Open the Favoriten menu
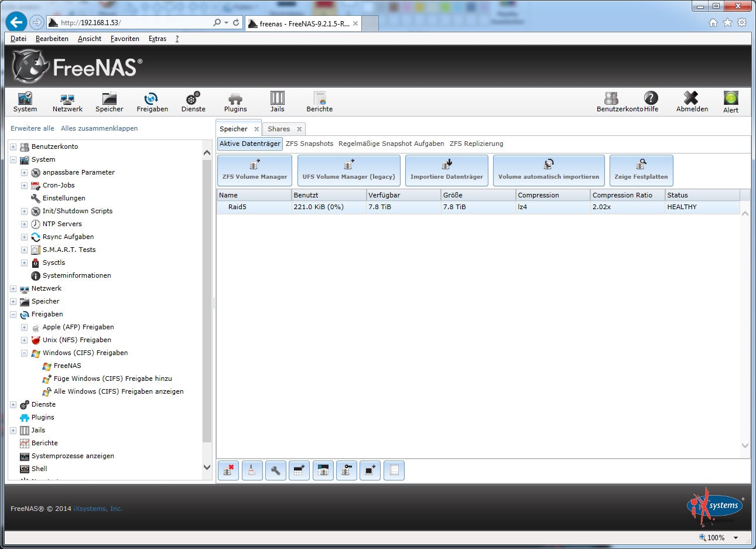The image size is (756, 549). [x=125, y=39]
